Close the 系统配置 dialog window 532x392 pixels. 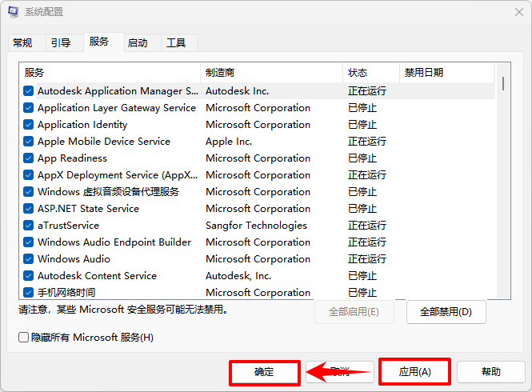(x=518, y=12)
